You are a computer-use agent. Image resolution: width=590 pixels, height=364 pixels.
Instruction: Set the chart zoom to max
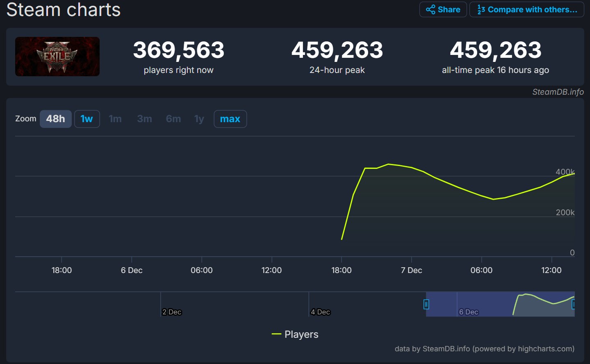[x=230, y=119]
